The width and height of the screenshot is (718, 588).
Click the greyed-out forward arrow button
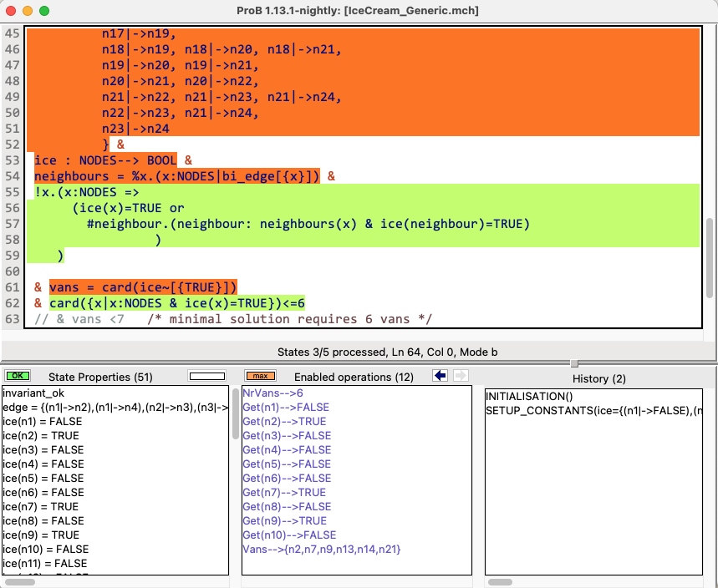click(461, 377)
